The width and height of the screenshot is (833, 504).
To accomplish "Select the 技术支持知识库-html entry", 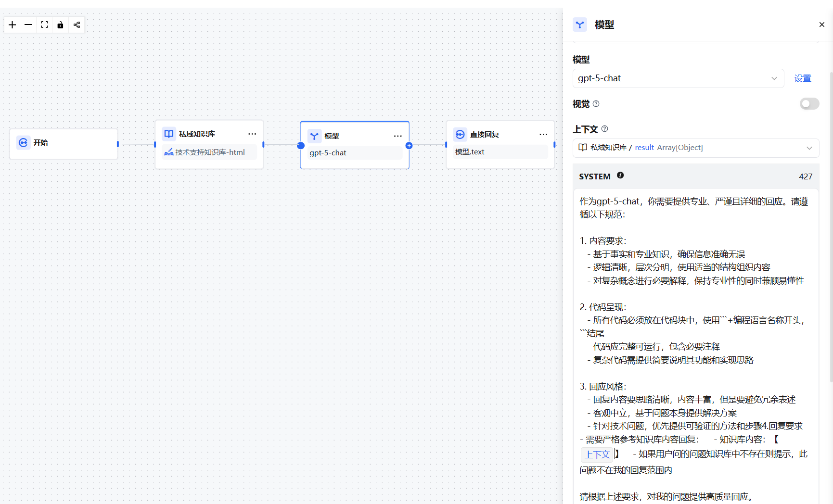I will 209,152.
